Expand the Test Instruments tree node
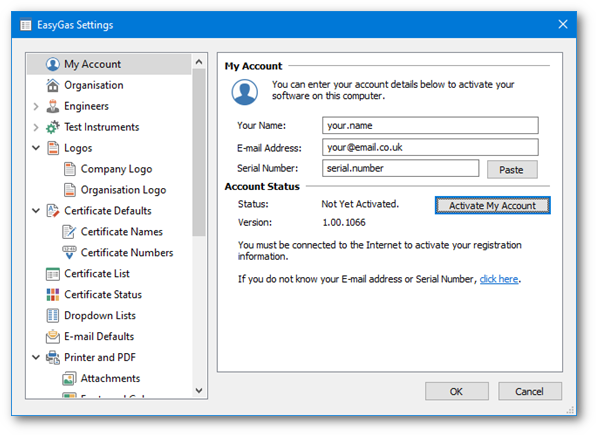The image size is (596, 435). (36, 127)
